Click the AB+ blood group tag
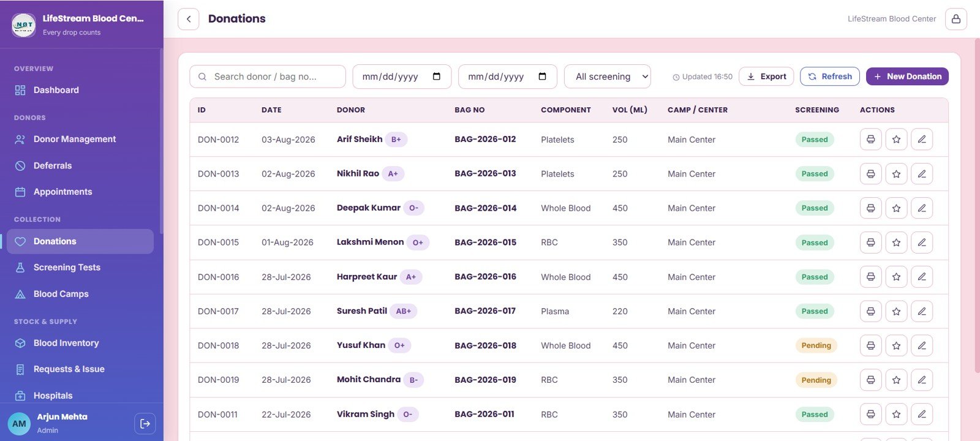The image size is (980, 441). (403, 311)
